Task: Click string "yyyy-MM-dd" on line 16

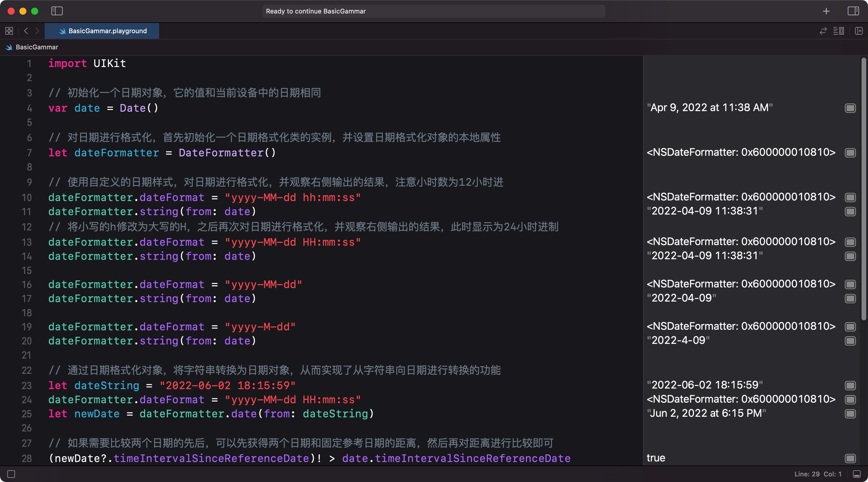Action: pyautogui.click(x=263, y=284)
